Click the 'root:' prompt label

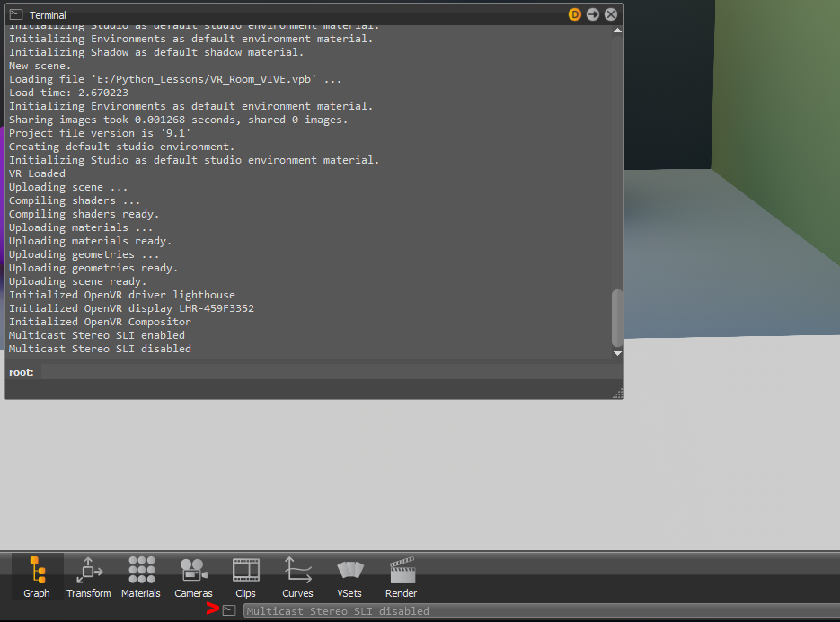22,372
